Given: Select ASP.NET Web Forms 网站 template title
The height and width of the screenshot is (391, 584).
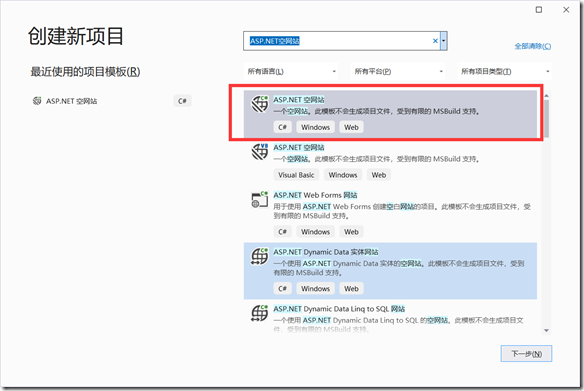Looking at the screenshot, I should click(x=315, y=195).
